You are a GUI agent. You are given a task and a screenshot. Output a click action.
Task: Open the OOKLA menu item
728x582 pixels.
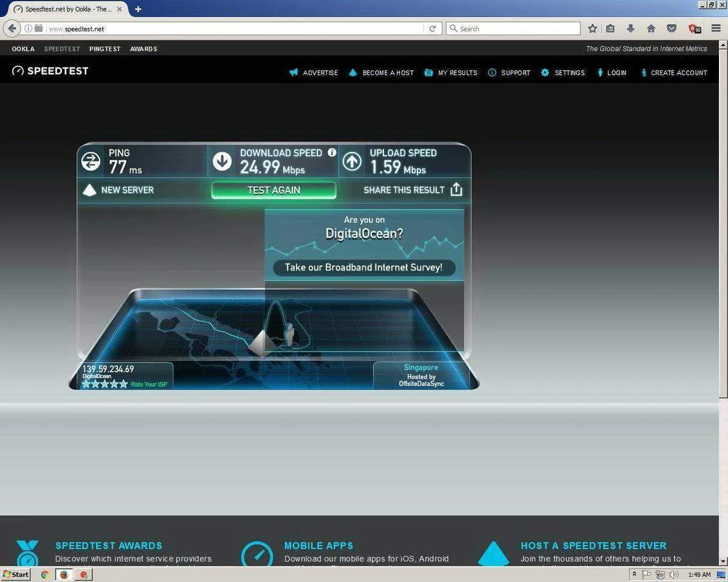pos(23,49)
